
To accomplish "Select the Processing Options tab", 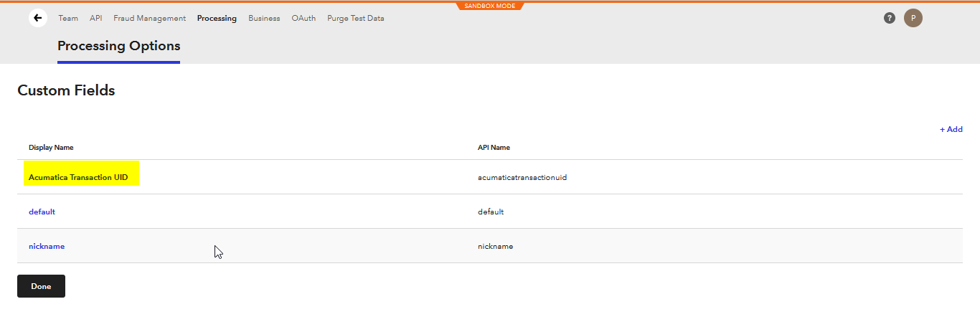I will [x=118, y=46].
